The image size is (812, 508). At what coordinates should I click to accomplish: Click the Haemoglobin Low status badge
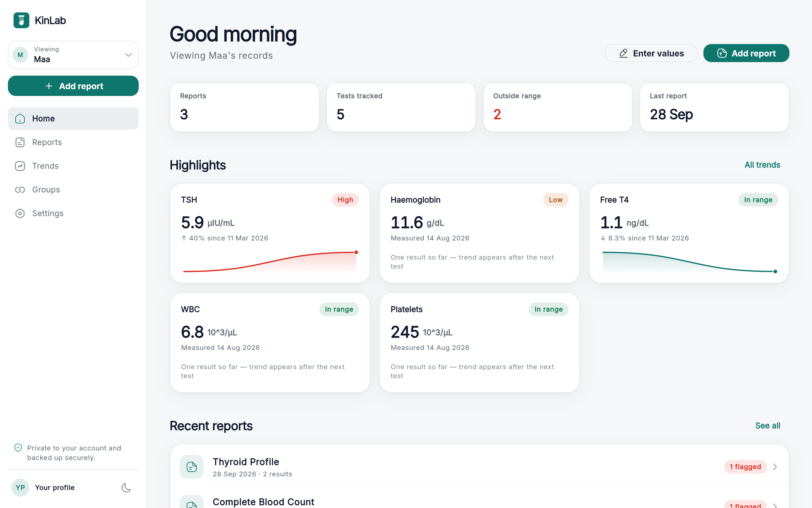coord(556,200)
